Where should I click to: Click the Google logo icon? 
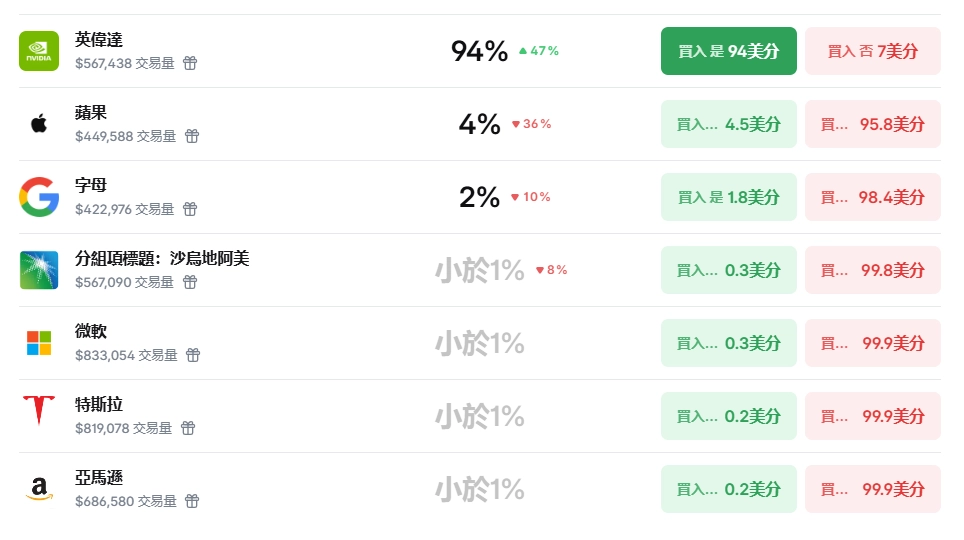tap(39, 197)
